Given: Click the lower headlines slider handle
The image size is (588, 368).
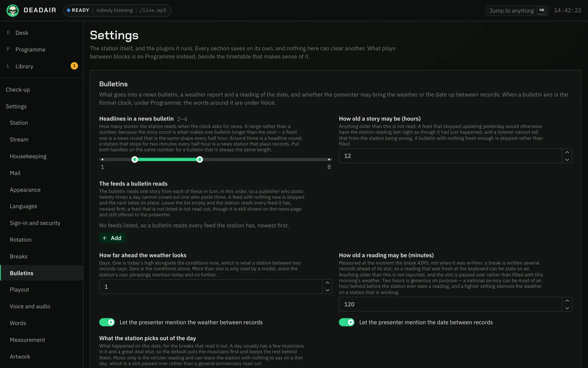Looking at the screenshot, I should tap(135, 159).
